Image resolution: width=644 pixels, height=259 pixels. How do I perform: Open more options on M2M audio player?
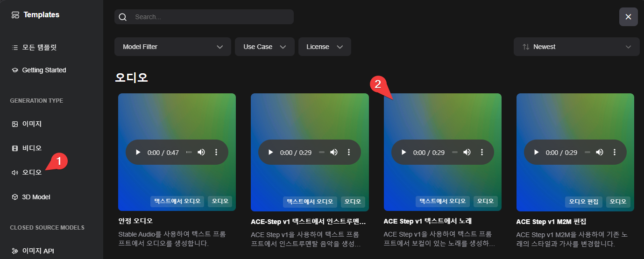(614, 153)
